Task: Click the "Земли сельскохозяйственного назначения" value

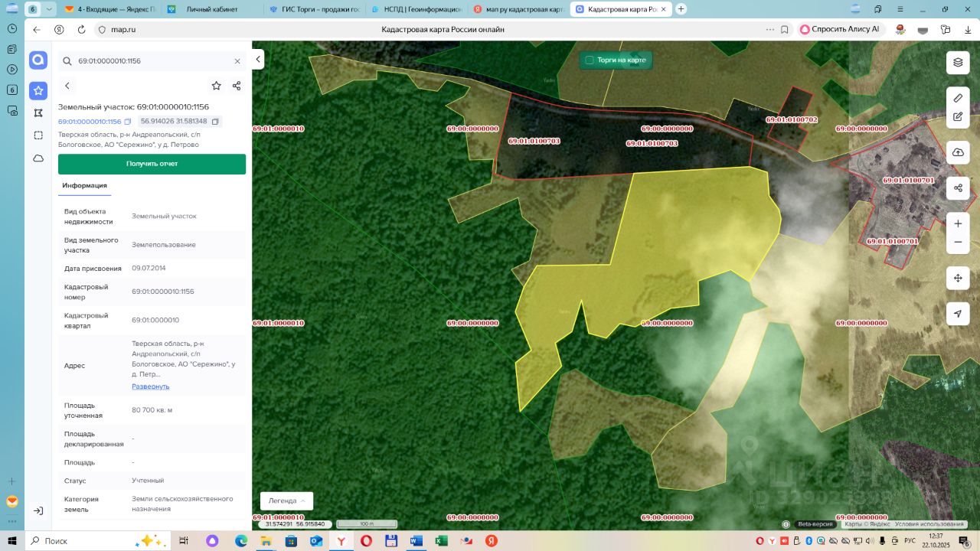Action: [x=182, y=504]
